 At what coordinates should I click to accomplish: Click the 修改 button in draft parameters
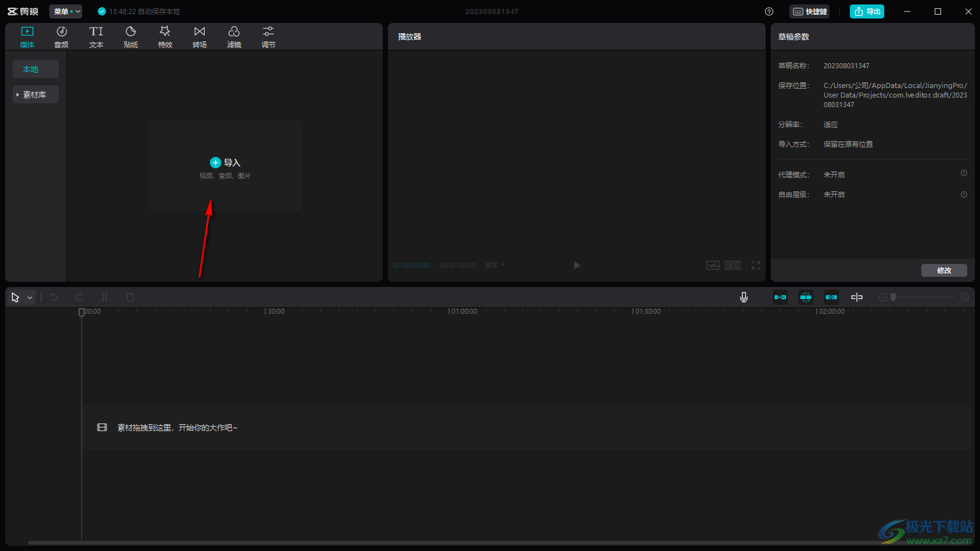(x=944, y=270)
